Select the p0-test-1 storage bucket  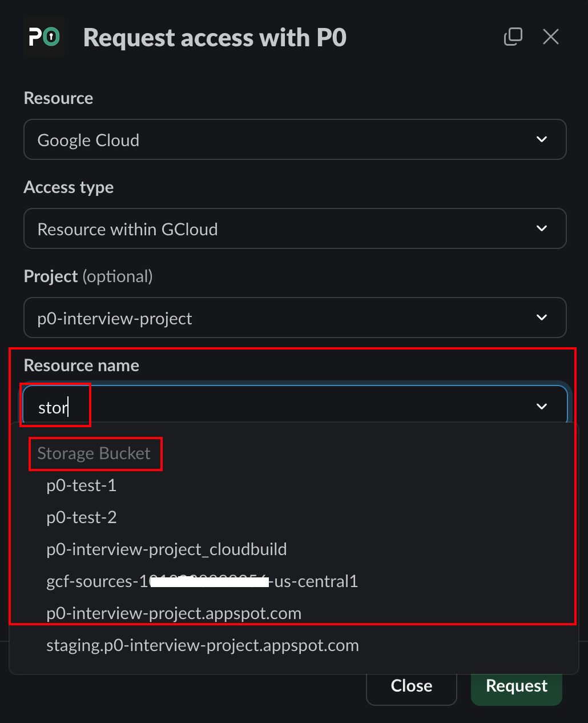point(82,485)
